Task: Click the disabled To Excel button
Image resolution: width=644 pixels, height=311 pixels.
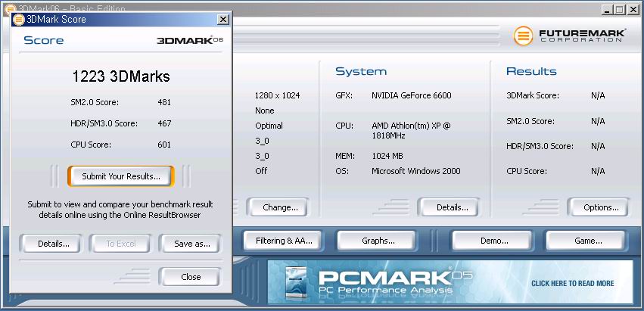Action: click(x=121, y=244)
